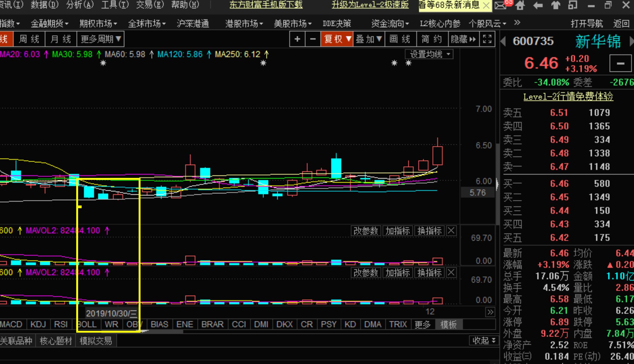Image resolution: width=634 pixels, height=364 pixels.
Task: Hide side panel with 隐藏 button
Action: coord(463,39)
